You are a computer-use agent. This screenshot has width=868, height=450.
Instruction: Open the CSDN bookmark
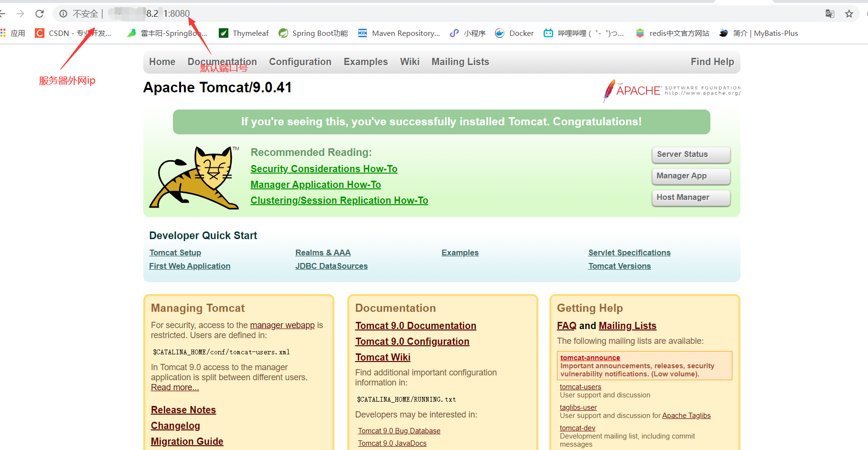click(x=73, y=33)
